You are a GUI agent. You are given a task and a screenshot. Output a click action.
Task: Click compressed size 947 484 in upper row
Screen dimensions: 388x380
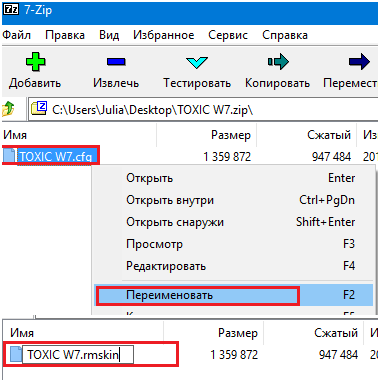tap(331, 156)
